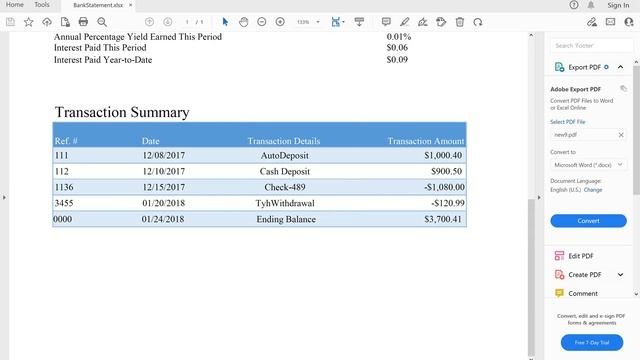Viewport: 640px width, 360px height.
Task: Click the 01/20/2018 date cell
Action: [164, 203]
